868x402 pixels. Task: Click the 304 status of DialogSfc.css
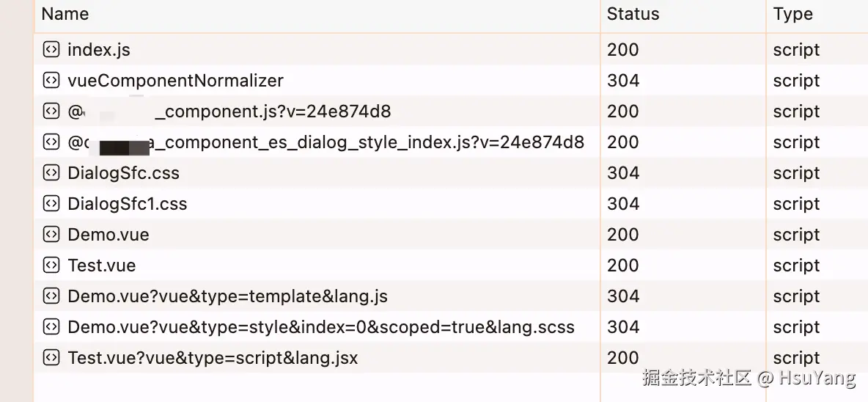[x=623, y=173]
